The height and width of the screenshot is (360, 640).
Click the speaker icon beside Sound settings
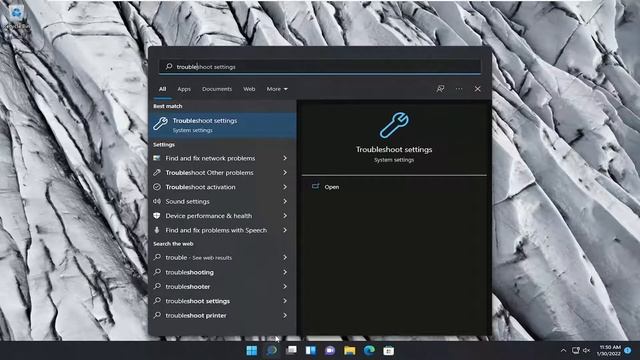157,201
